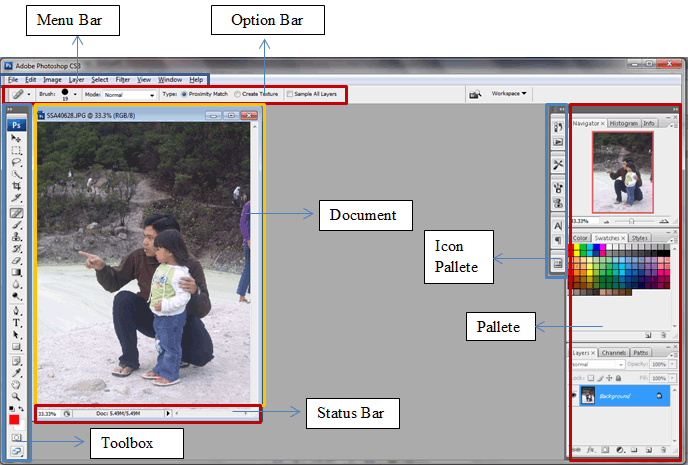688x465 pixels.
Task: Add a layer mask in Layers panel
Action: point(606,450)
